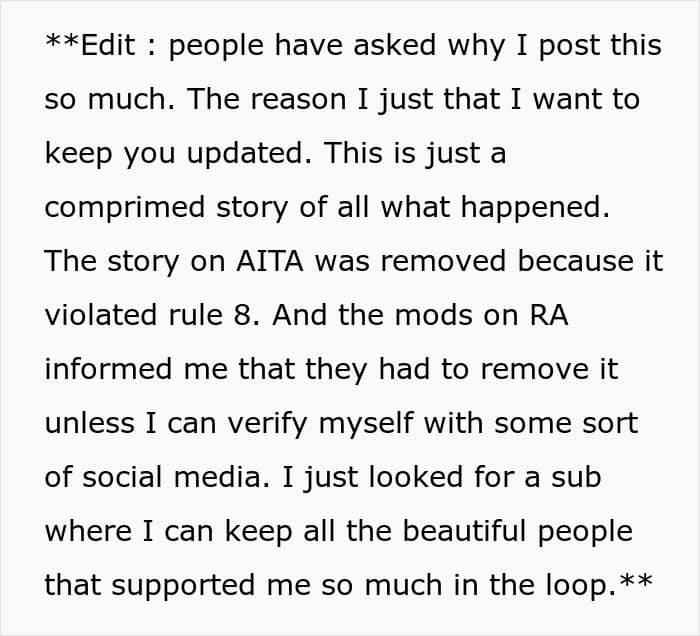Click the word "Edit" in first line
The width and height of the screenshot is (700, 636).
tap(108, 45)
